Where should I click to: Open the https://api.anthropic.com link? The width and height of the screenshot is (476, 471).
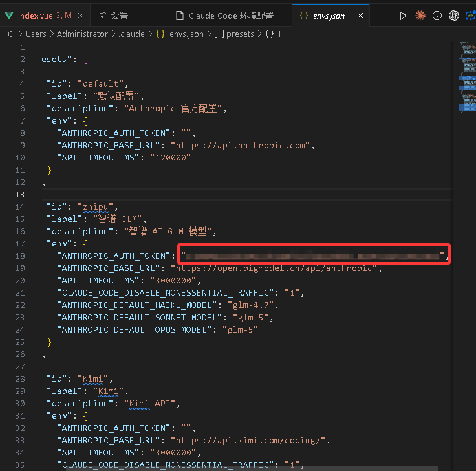click(241, 146)
